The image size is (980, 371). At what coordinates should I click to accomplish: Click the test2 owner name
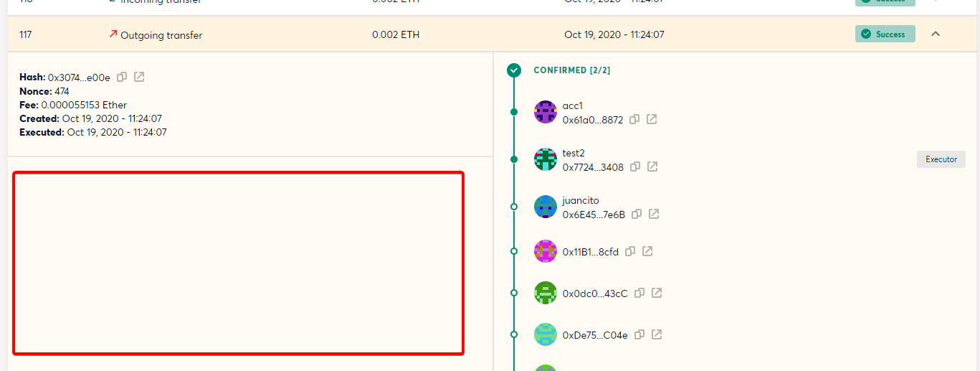pos(574,153)
